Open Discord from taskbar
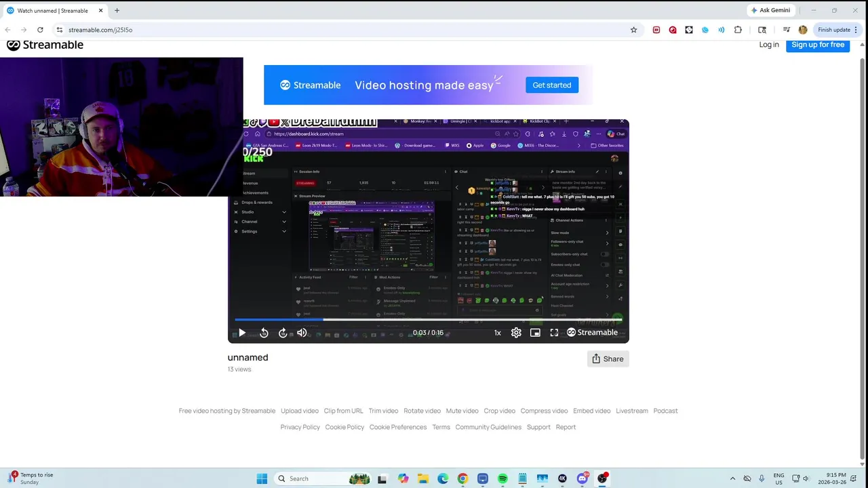Image resolution: width=868 pixels, height=488 pixels. coord(583,479)
